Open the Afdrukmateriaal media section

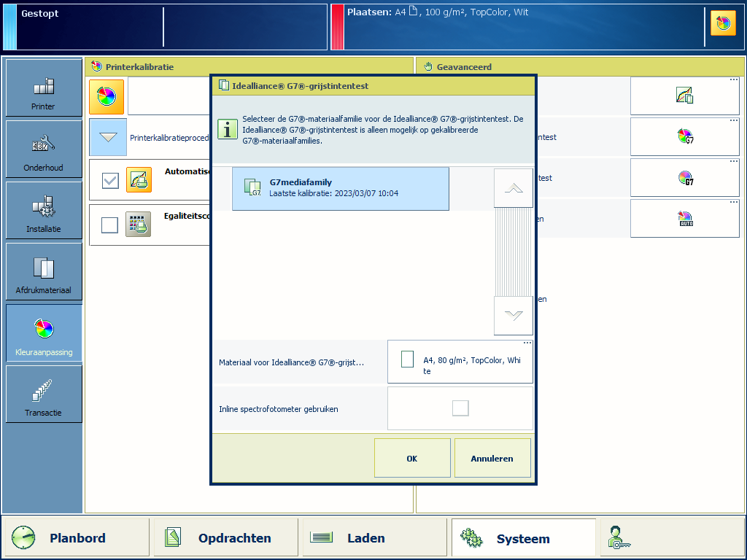[44, 272]
